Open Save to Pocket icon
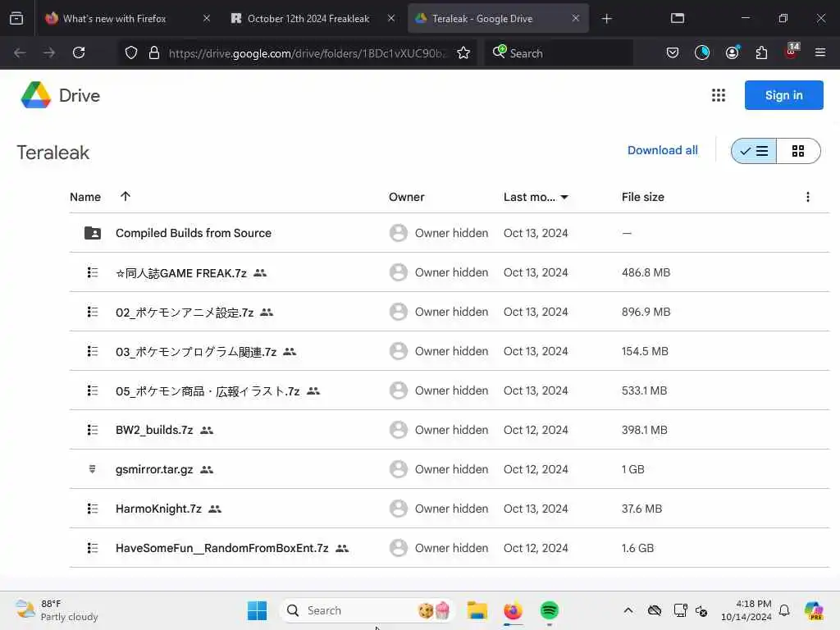 point(673,52)
